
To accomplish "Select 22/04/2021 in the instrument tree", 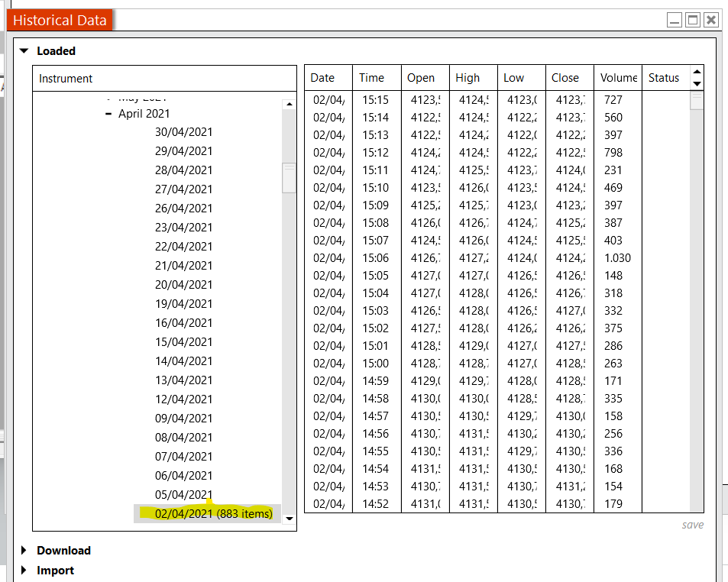I will point(183,247).
